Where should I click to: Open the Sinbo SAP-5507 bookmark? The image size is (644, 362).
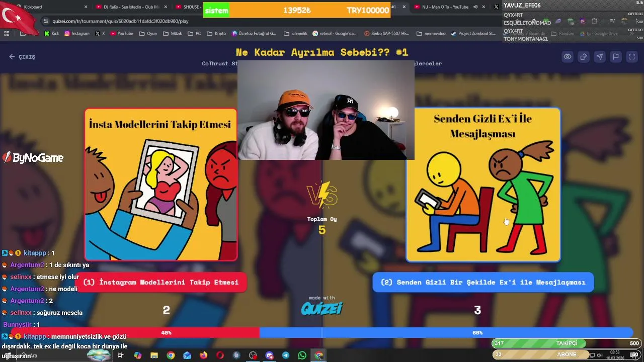pos(386,34)
